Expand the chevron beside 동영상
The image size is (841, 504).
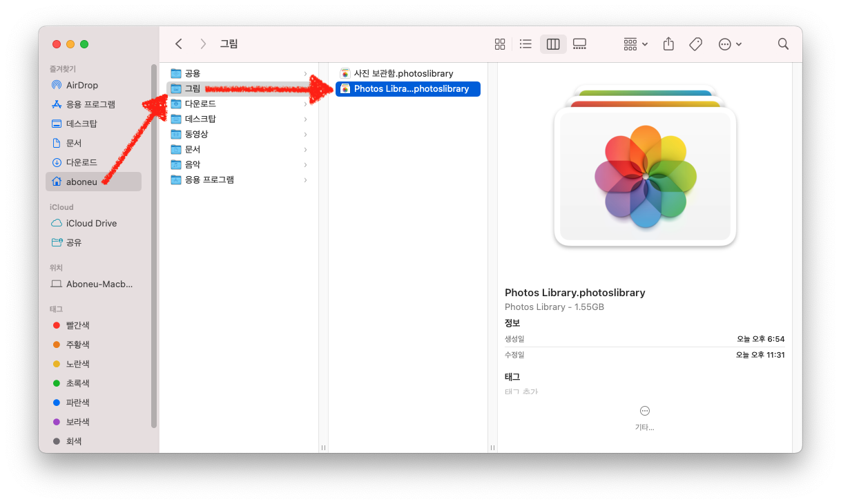(x=305, y=134)
